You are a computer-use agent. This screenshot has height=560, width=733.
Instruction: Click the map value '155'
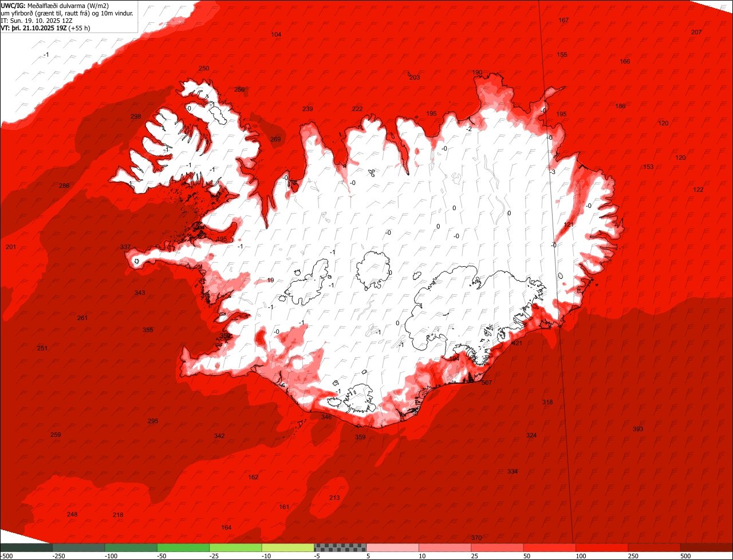(562, 54)
